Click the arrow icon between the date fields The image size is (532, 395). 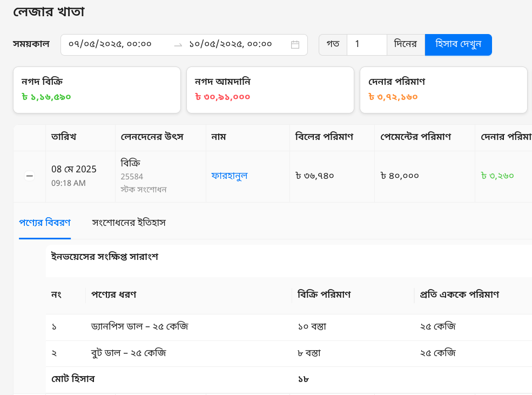tap(178, 46)
